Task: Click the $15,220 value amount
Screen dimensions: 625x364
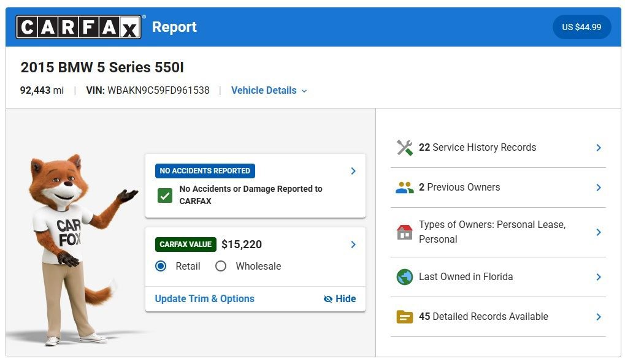Action: [242, 245]
